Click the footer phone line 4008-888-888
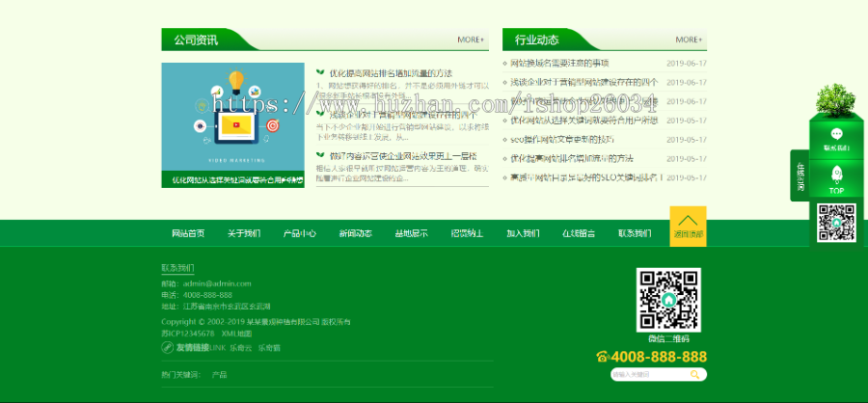This screenshot has height=403, width=868. click(207, 295)
